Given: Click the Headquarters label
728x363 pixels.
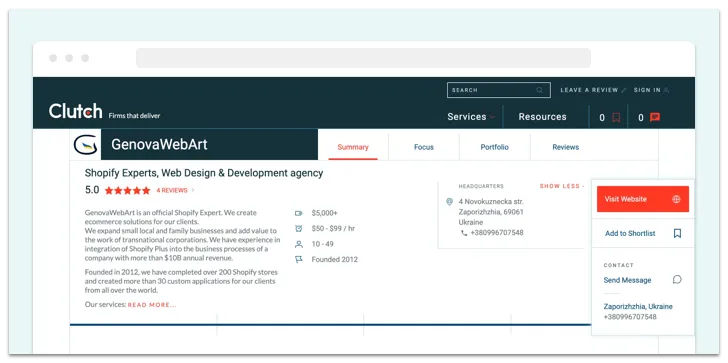Looking at the screenshot, I should pos(481,186).
